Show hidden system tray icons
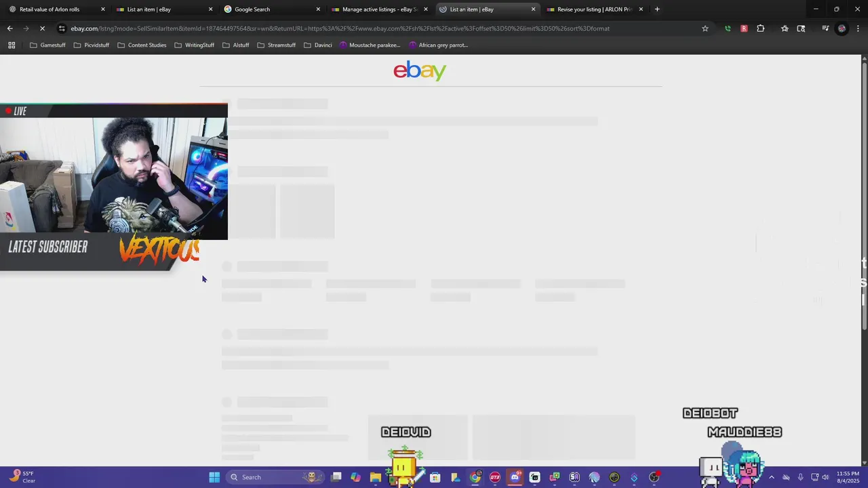 [771, 477]
